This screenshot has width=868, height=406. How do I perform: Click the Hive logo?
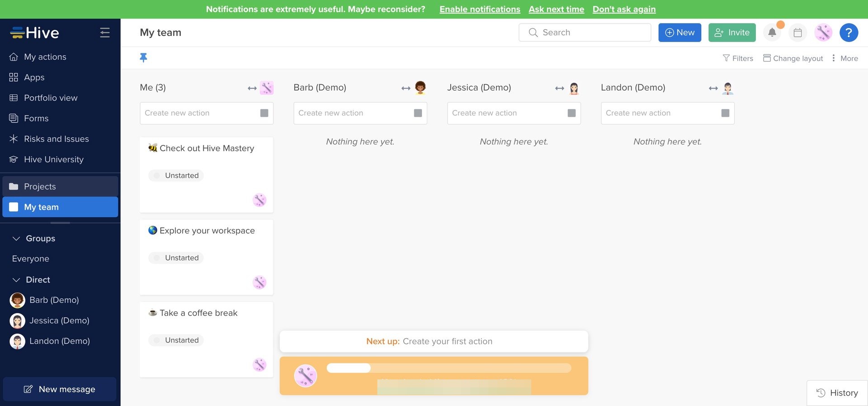pyautogui.click(x=35, y=33)
